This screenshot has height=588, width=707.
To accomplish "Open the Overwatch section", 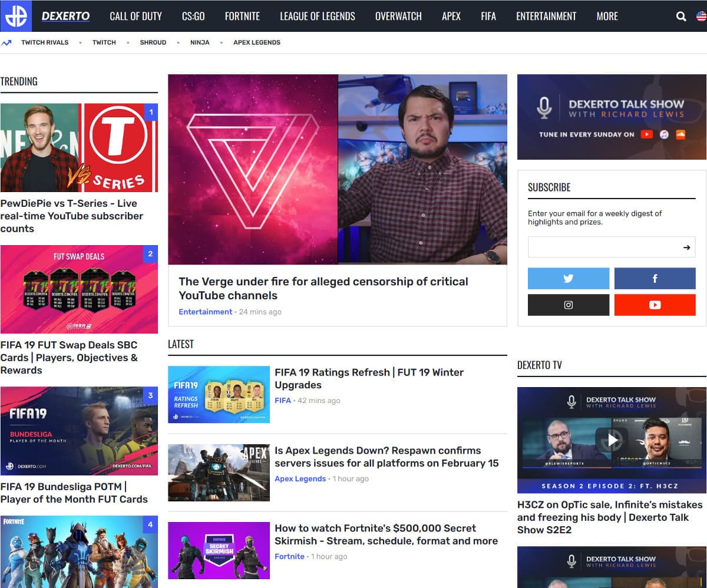I will point(398,16).
